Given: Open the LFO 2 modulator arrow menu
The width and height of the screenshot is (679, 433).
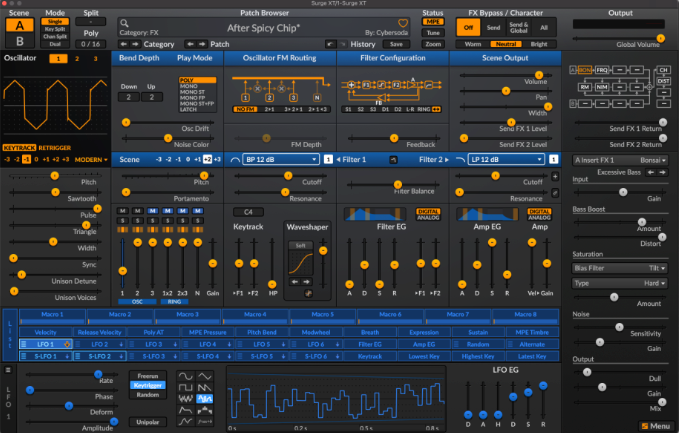Looking at the screenshot, I should [121, 344].
